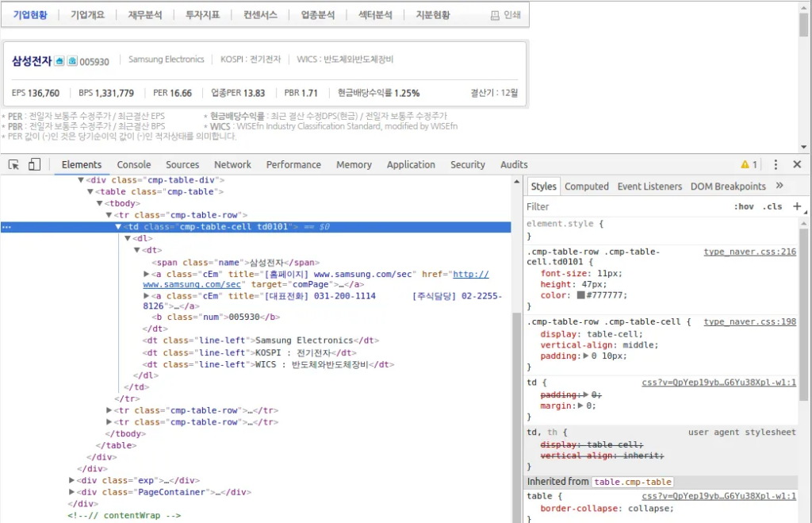The image size is (812, 523).
Task: Open the css?v= link beside td rule
Action: [x=718, y=383]
